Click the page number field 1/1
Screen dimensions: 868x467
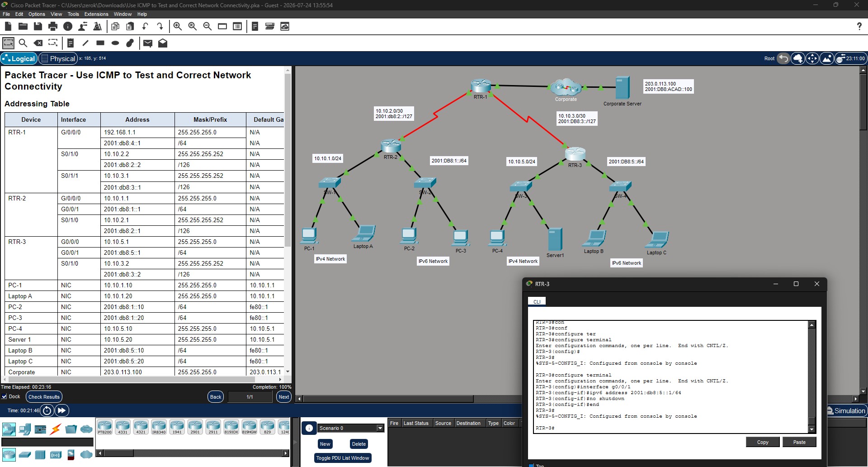click(250, 397)
